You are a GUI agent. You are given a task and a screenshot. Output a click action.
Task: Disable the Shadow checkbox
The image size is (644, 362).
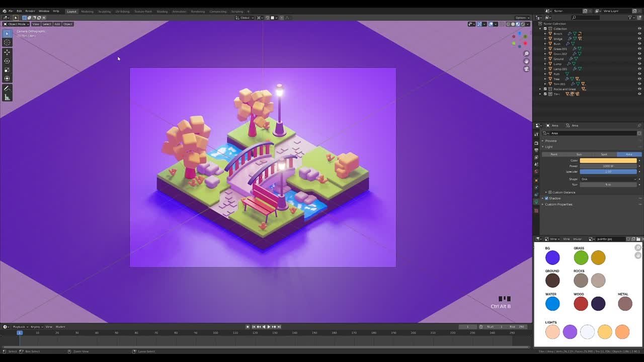tap(546, 198)
